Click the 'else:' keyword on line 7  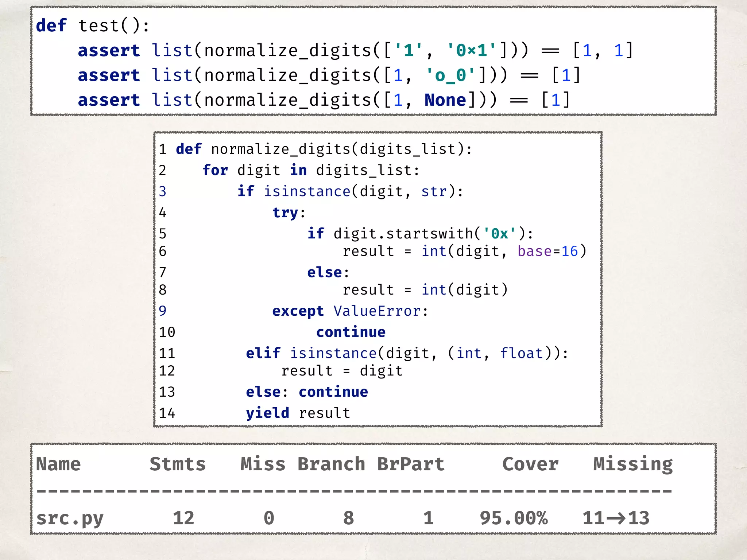(328, 272)
